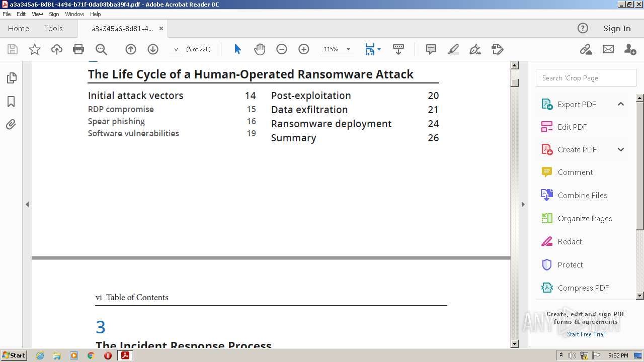Click document scrollbar down arrow
This screenshot has width=644, height=362.
point(514,344)
